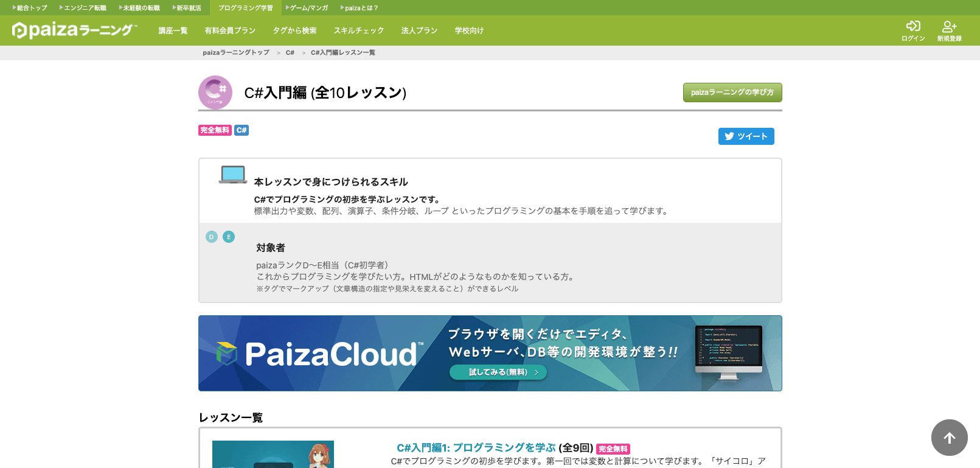980x468 pixels.
Task: Click 試してみる(無料) on PaizaCloud banner
Action: 498,372
